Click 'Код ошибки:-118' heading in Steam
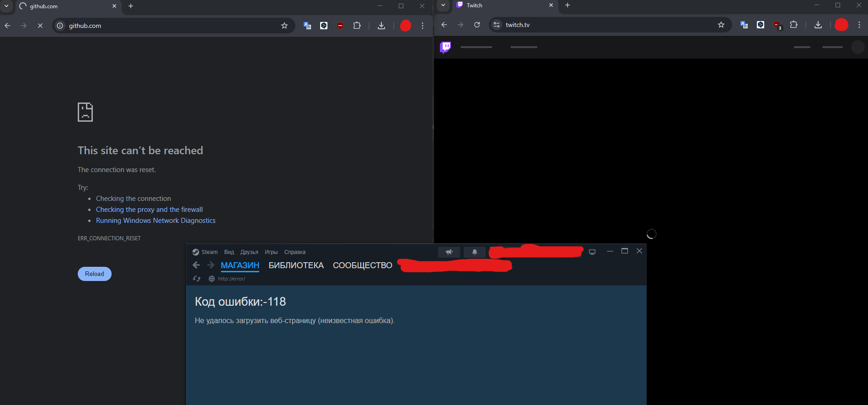 click(x=240, y=302)
